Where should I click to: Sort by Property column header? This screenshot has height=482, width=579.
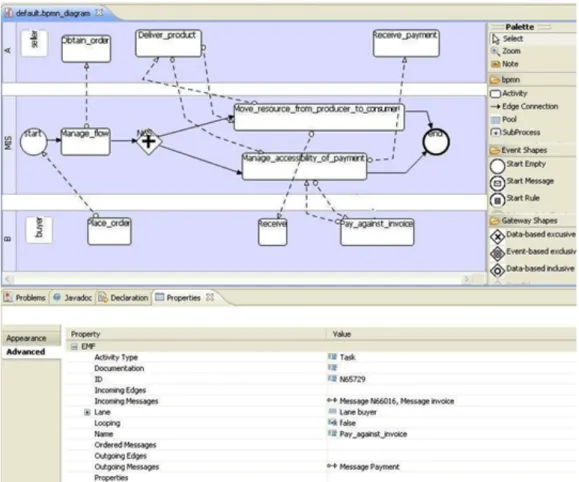click(x=196, y=334)
